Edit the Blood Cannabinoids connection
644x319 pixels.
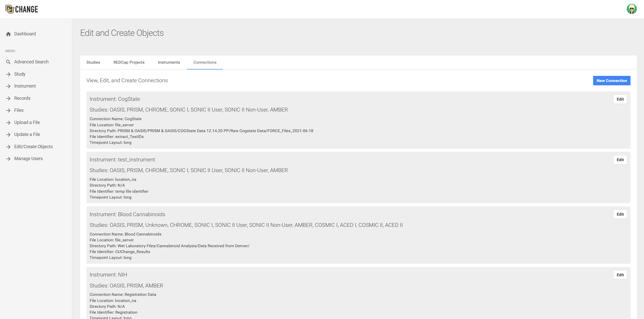[620, 214]
